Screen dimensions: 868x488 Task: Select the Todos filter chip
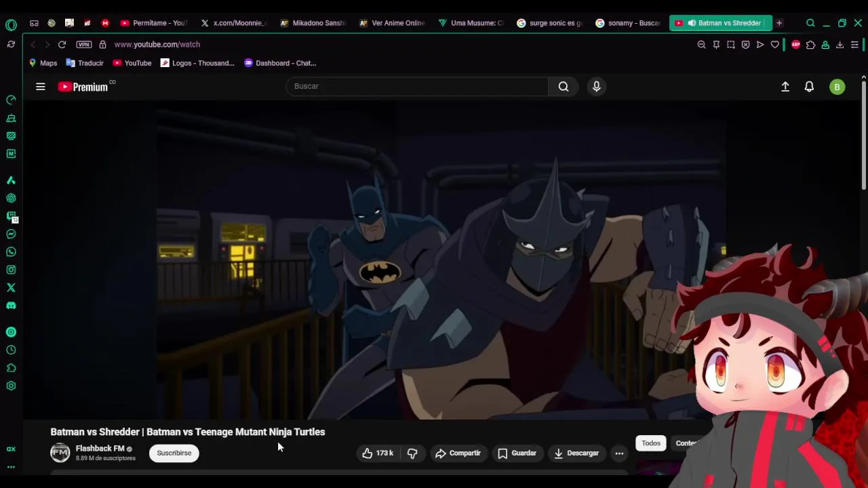(651, 443)
